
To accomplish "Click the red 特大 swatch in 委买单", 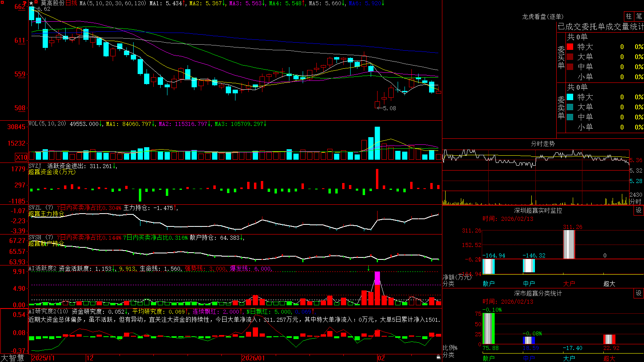I will tap(570, 47).
